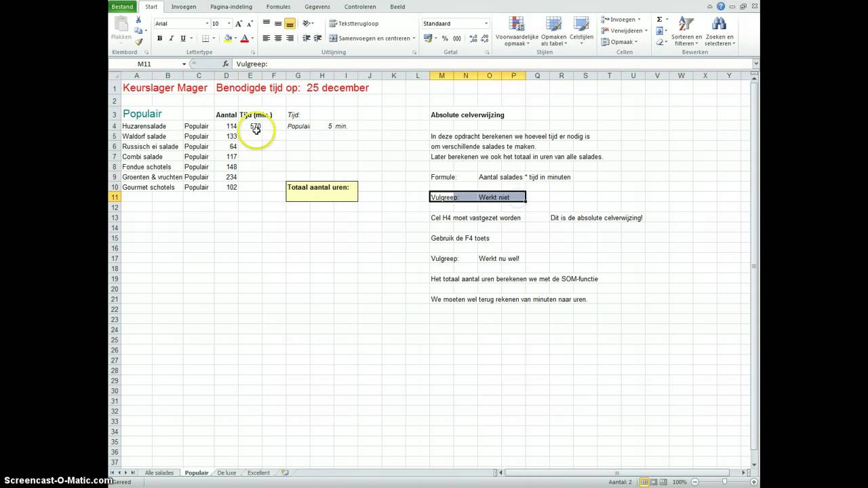The height and width of the screenshot is (488, 868).
Task: Decrease indent in Uitlijning group
Action: point(307,39)
